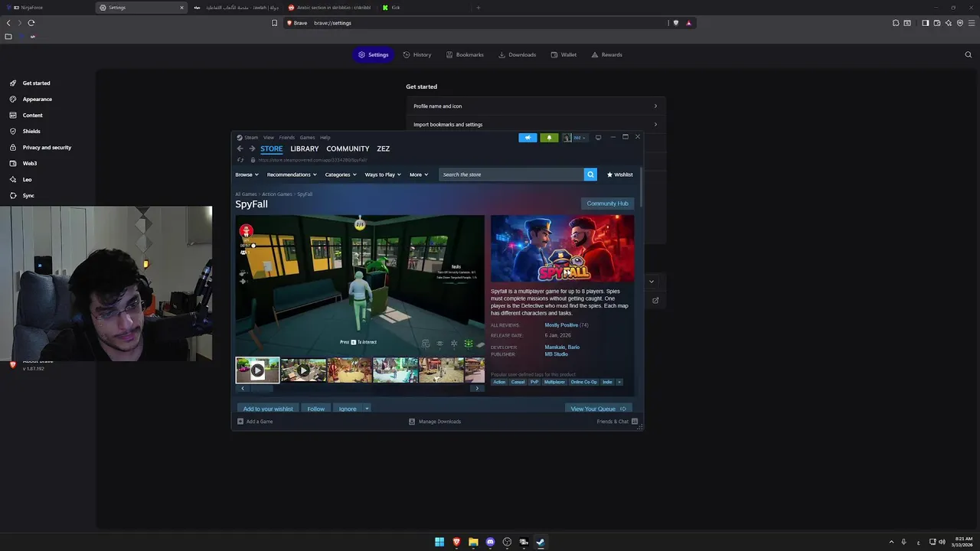Select the third screenshot thumbnail

tap(349, 370)
